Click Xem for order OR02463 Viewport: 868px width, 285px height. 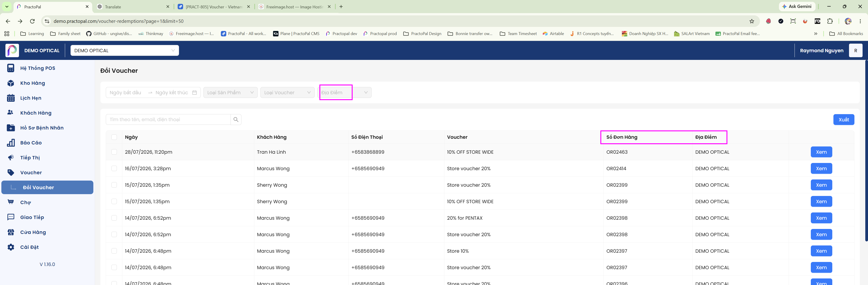(821, 152)
